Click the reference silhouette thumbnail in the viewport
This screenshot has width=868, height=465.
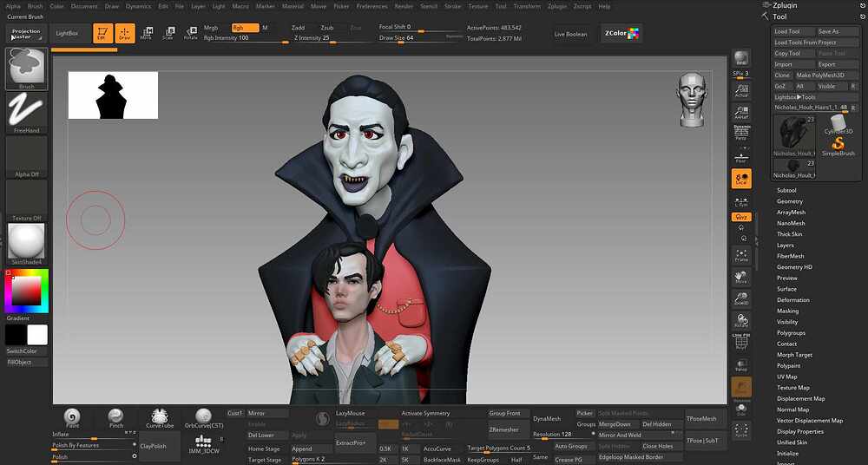[x=113, y=95]
